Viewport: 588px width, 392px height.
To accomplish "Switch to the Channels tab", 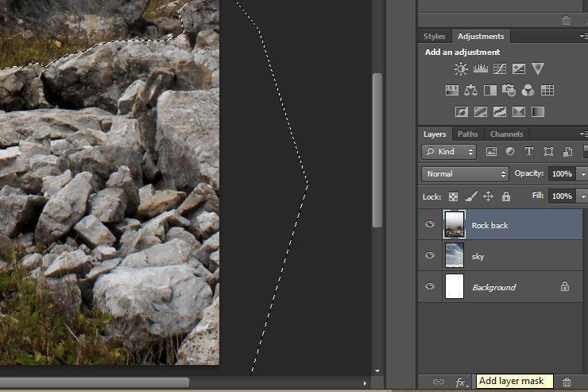I will [x=506, y=134].
